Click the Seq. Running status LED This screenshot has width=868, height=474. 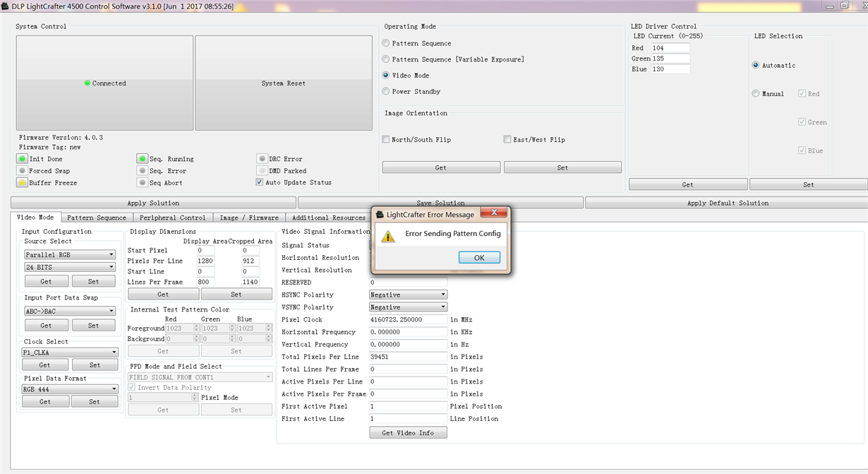point(143,159)
